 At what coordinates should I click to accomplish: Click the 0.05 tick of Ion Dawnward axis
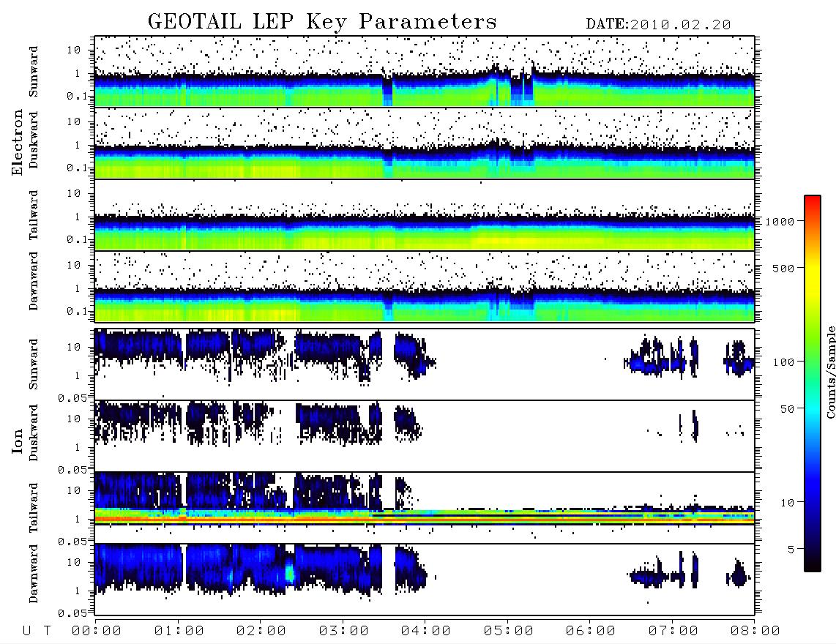click(x=72, y=613)
